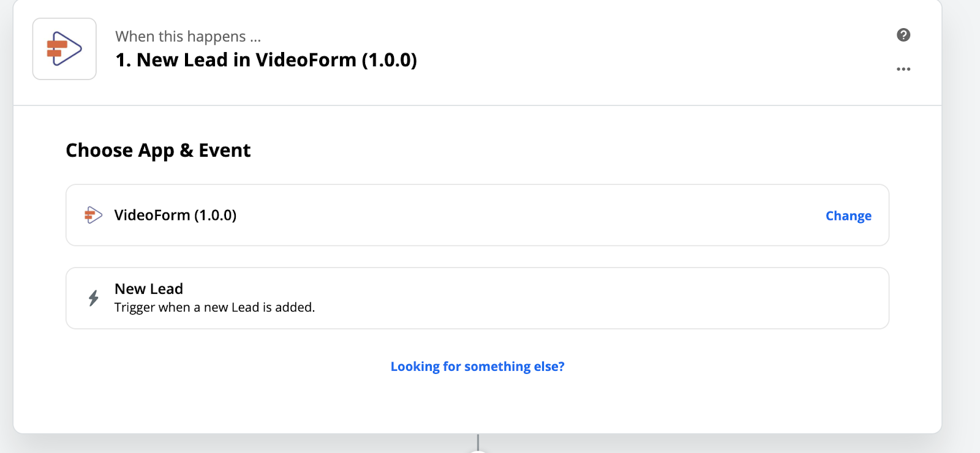Screen dimensions: 980x453
Task: Click the "Choose App & Event" section heading
Action: click(x=158, y=151)
